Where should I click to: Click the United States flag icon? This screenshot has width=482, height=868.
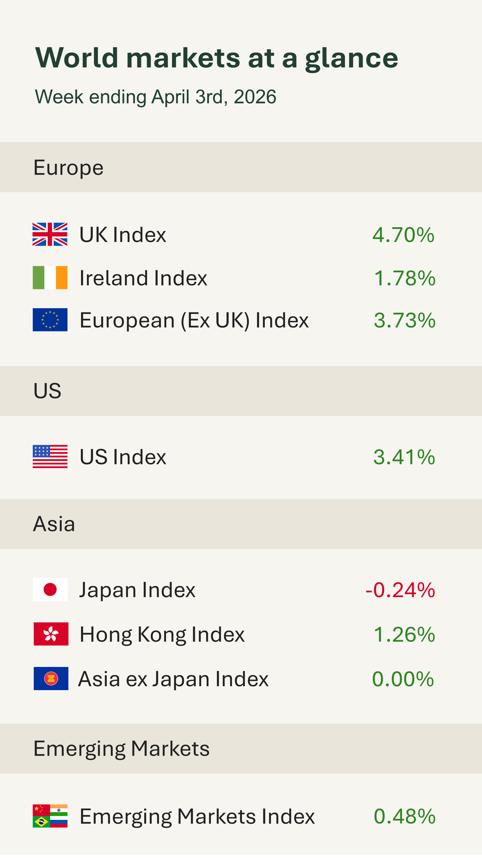tap(50, 457)
